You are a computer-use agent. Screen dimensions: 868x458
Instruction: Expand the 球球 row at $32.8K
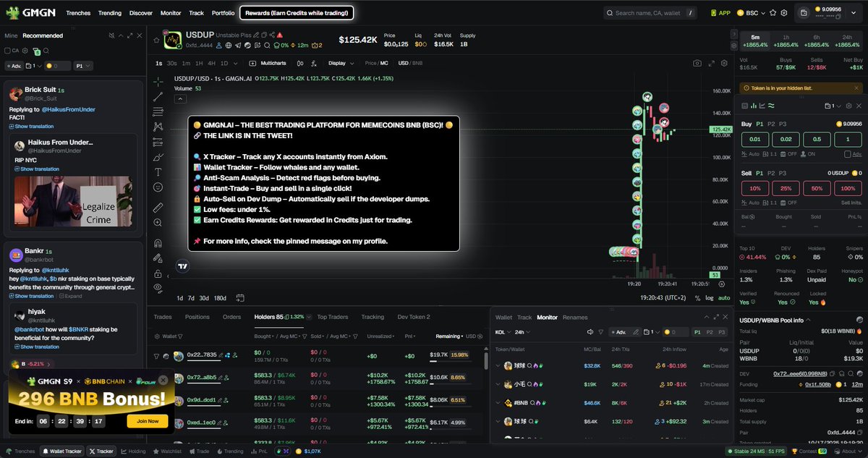498,366
